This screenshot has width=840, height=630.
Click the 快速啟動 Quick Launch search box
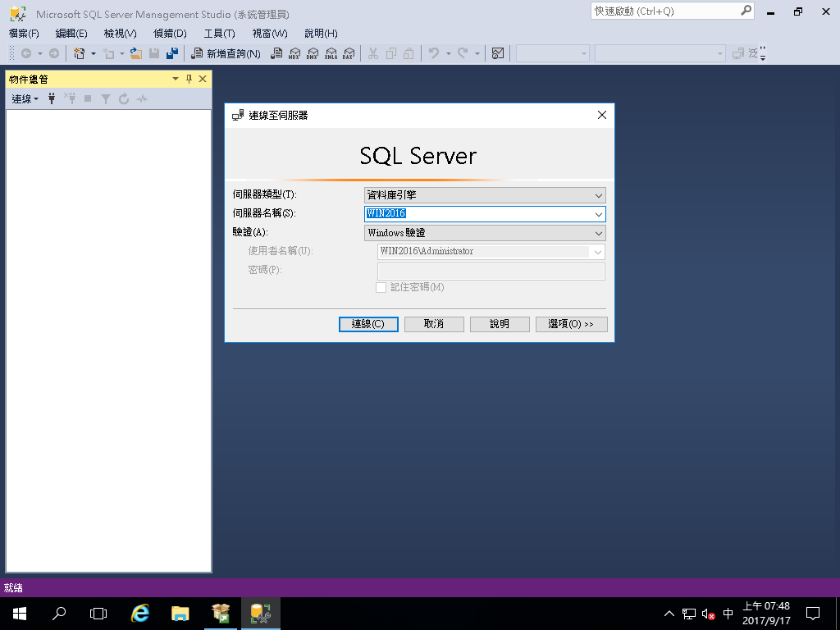point(673,11)
